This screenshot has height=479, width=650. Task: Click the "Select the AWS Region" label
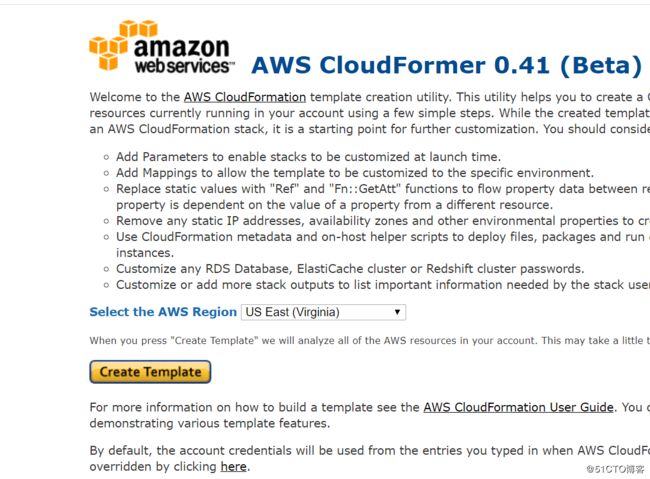pos(163,312)
